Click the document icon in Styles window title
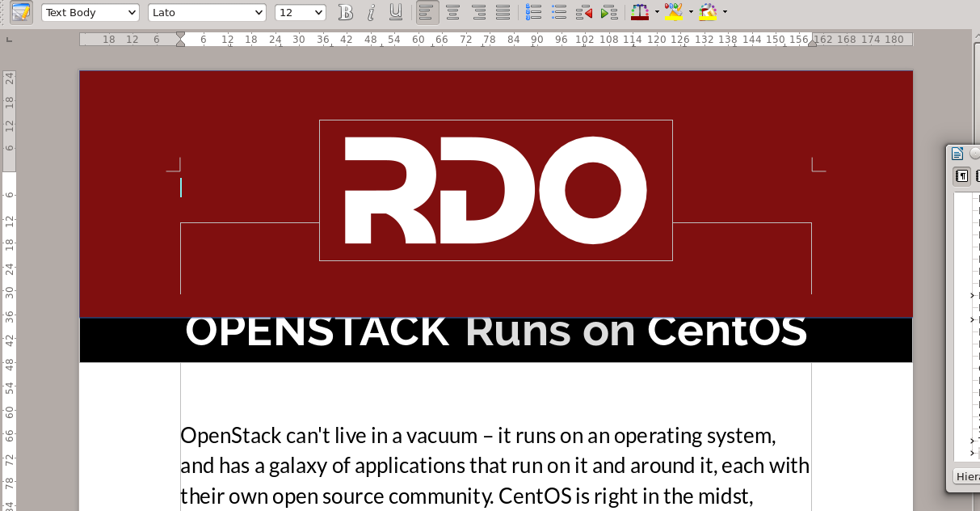Screen dimensions: 980x511 tap(957, 154)
